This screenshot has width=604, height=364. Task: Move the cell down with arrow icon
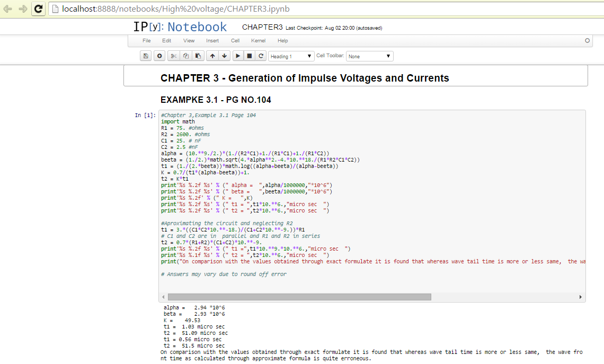(224, 56)
